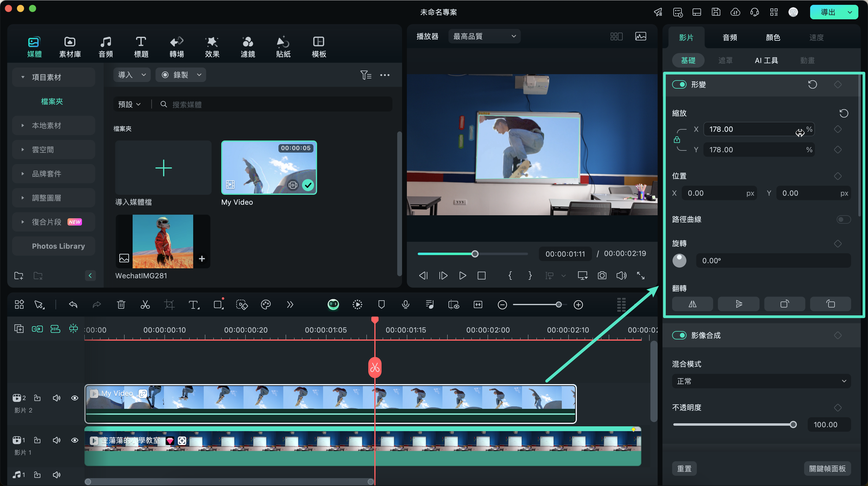
Task: Toggle the transform switch off
Action: 679,84
